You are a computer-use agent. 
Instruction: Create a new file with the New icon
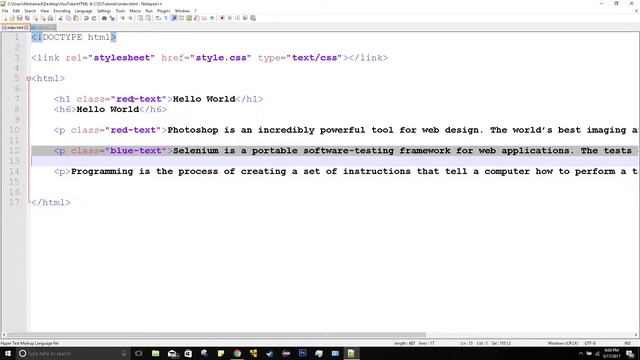tap(5, 18)
